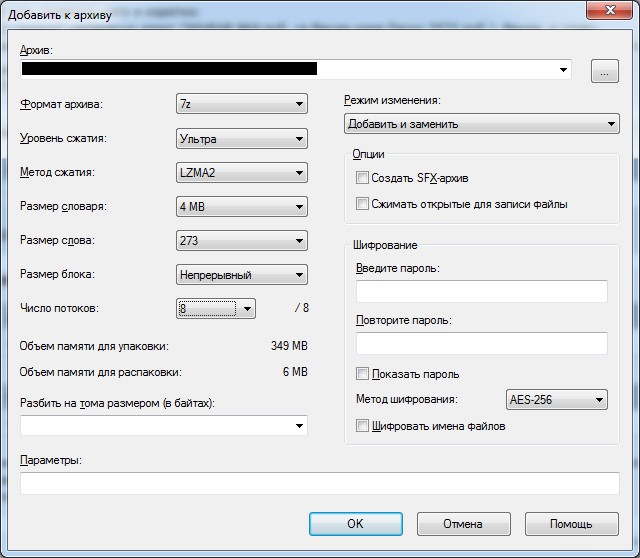The width and height of the screenshot is (640, 558).
Task: Open the word size 273 dropdown
Action: [x=241, y=241]
